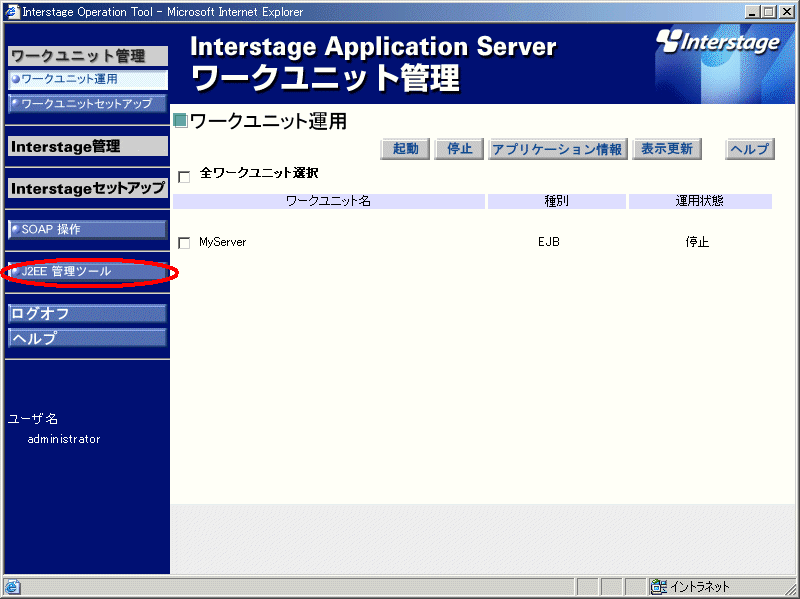Click the MyServer work unit name
Viewport: 800px width, 599px height.
pos(222,242)
